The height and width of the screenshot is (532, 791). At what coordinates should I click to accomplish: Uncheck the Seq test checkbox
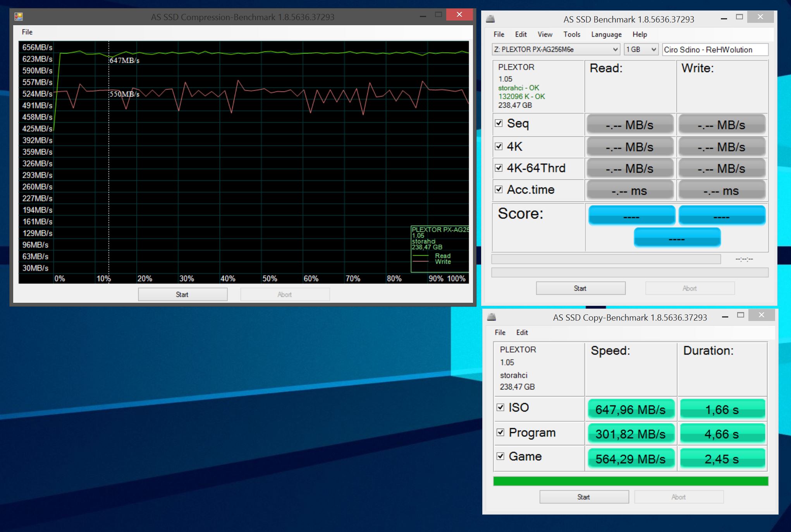point(499,123)
